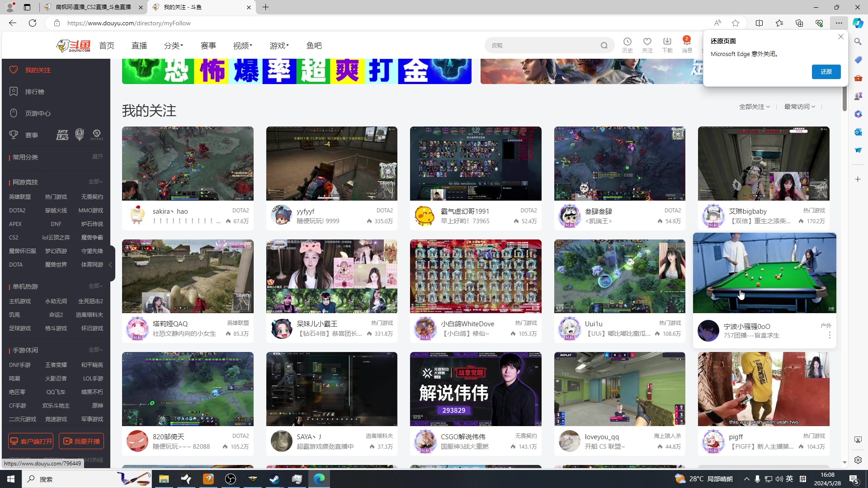The width and height of the screenshot is (868, 488).
Task: Go to 鱼吧 in top navigation
Action: 314,46
